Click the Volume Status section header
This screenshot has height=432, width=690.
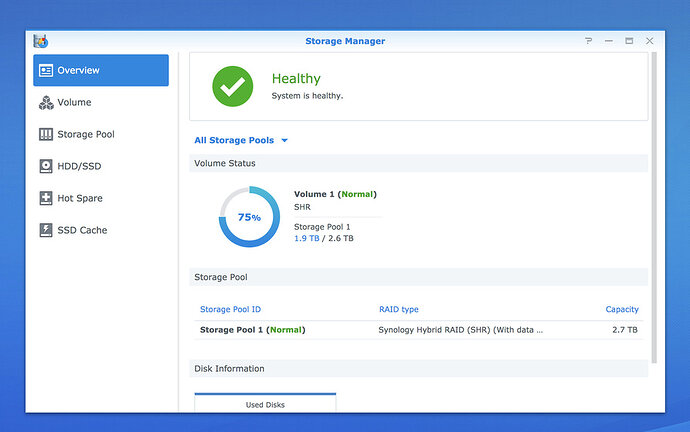[418, 163]
